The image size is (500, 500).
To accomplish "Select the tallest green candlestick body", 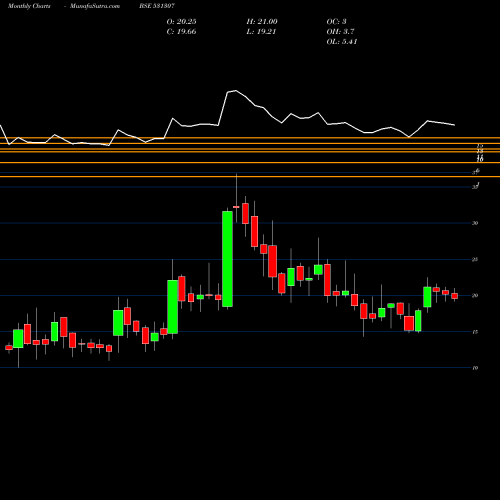I will (227, 259).
